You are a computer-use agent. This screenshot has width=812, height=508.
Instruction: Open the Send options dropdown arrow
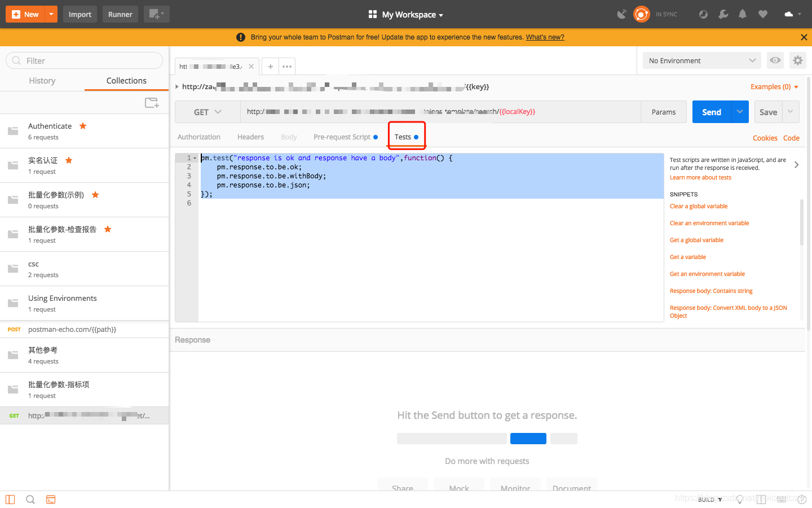[740, 112]
